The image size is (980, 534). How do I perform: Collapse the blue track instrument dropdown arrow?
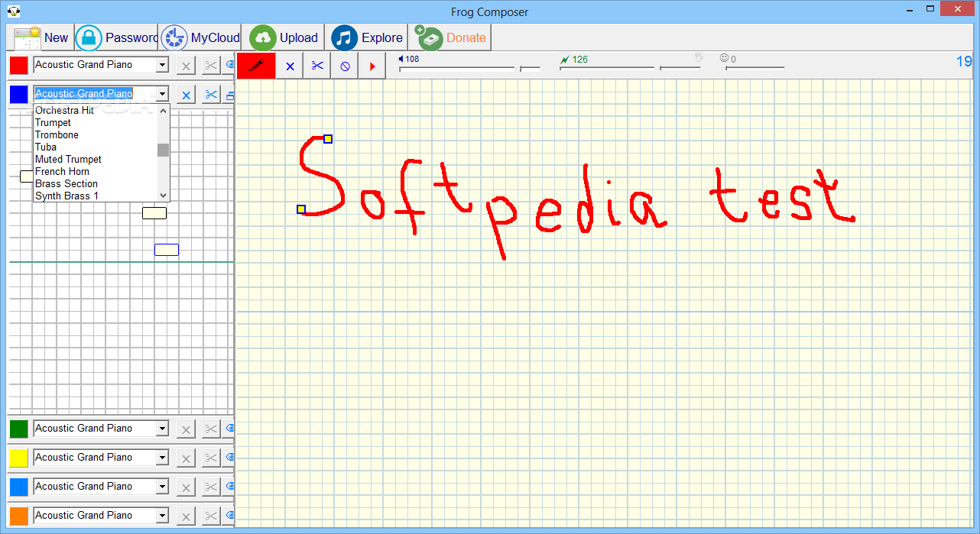click(162, 95)
